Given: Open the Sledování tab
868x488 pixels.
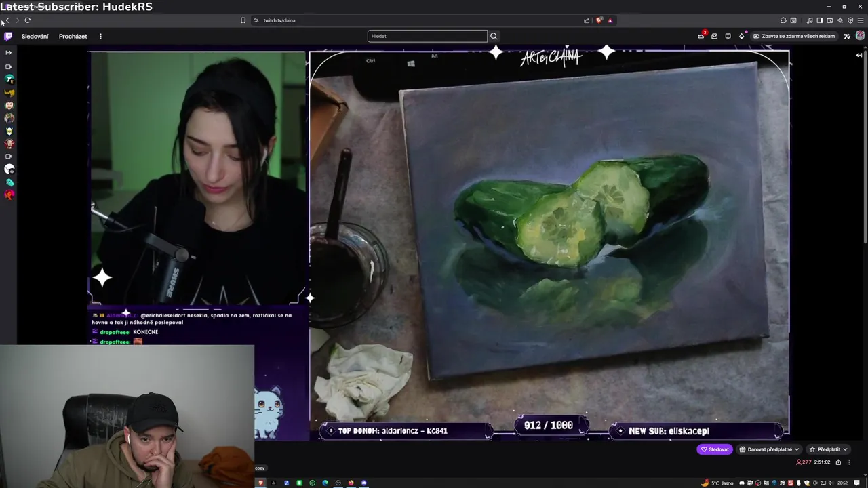Looking at the screenshot, I should 35,36.
